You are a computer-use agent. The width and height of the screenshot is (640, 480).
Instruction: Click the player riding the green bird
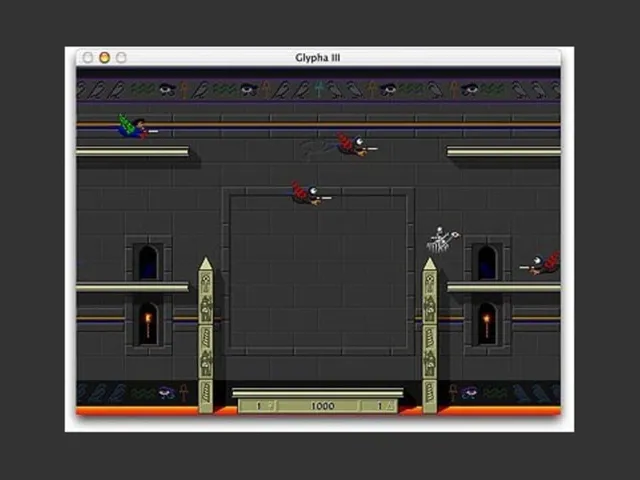(x=137, y=127)
